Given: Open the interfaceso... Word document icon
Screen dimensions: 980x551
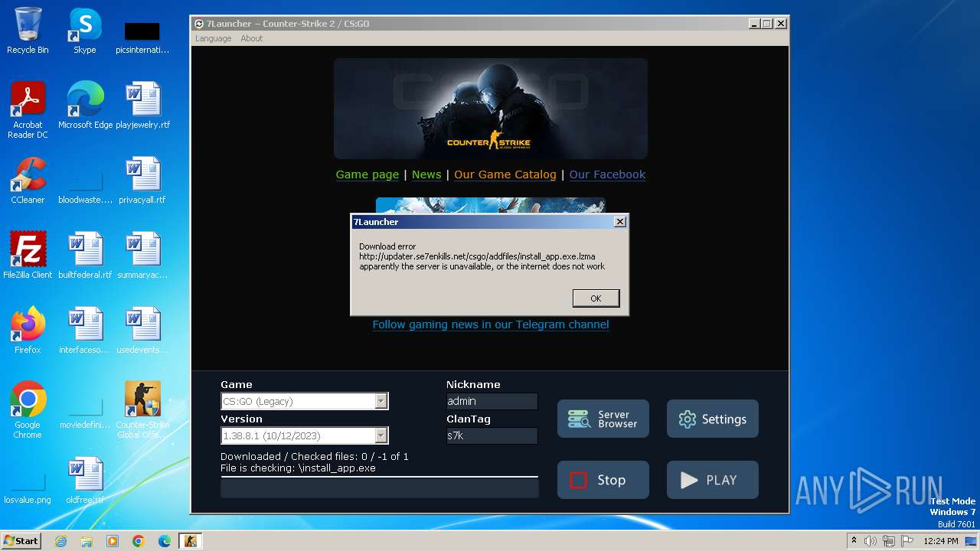Looking at the screenshot, I should click(85, 331).
